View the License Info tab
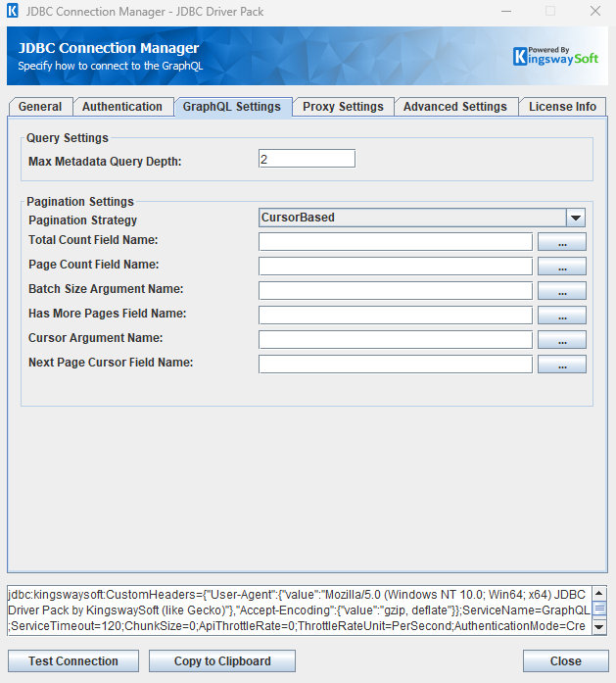 click(x=562, y=107)
